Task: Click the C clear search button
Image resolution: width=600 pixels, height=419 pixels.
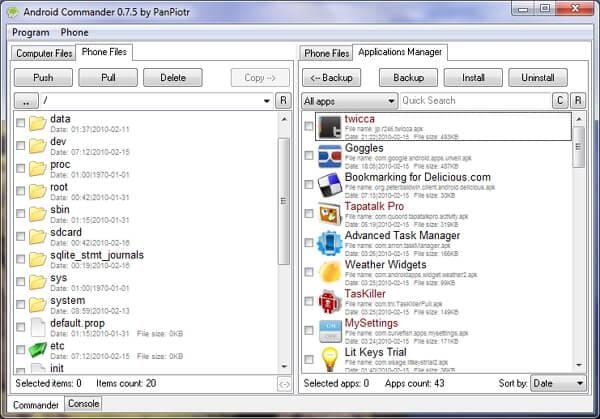Action: click(560, 101)
